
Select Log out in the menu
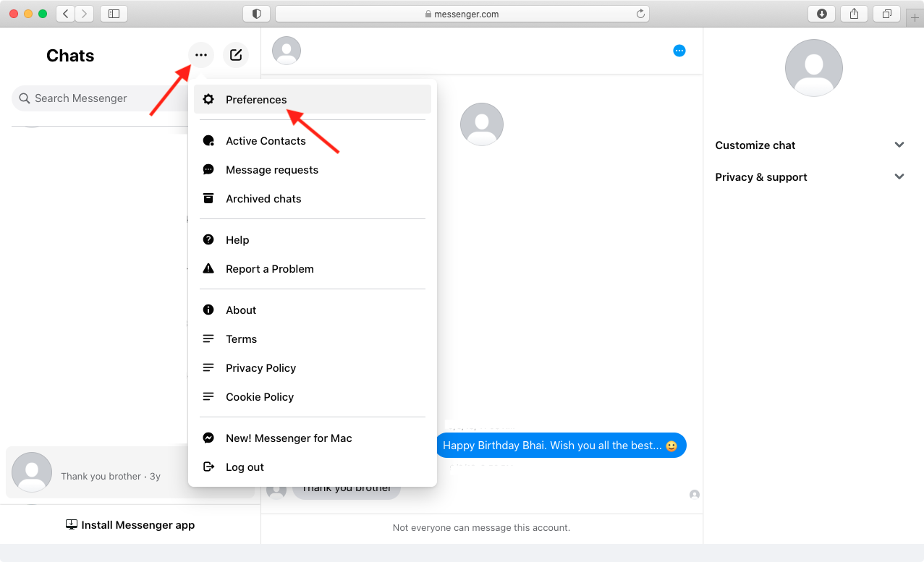click(x=313, y=467)
